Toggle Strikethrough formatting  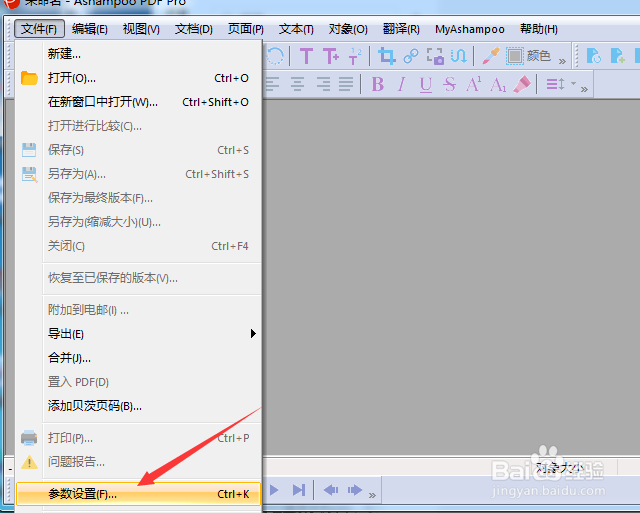(x=449, y=84)
